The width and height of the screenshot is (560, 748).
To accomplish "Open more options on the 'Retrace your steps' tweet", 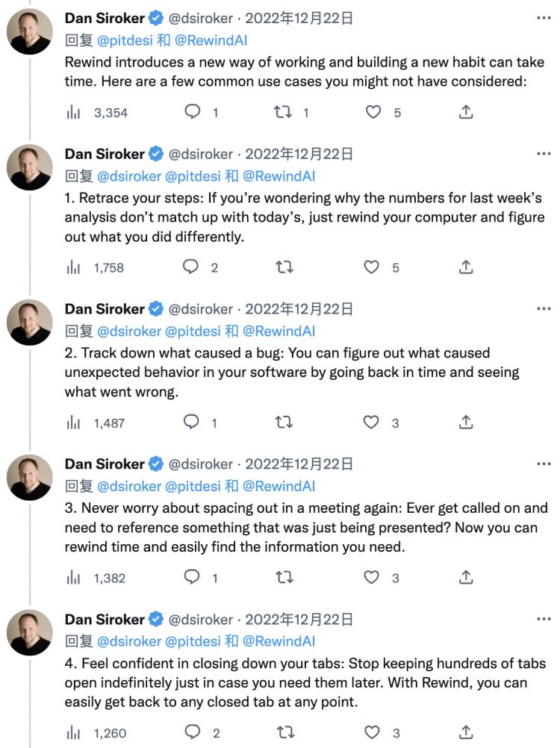I will (x=544, y=154).
